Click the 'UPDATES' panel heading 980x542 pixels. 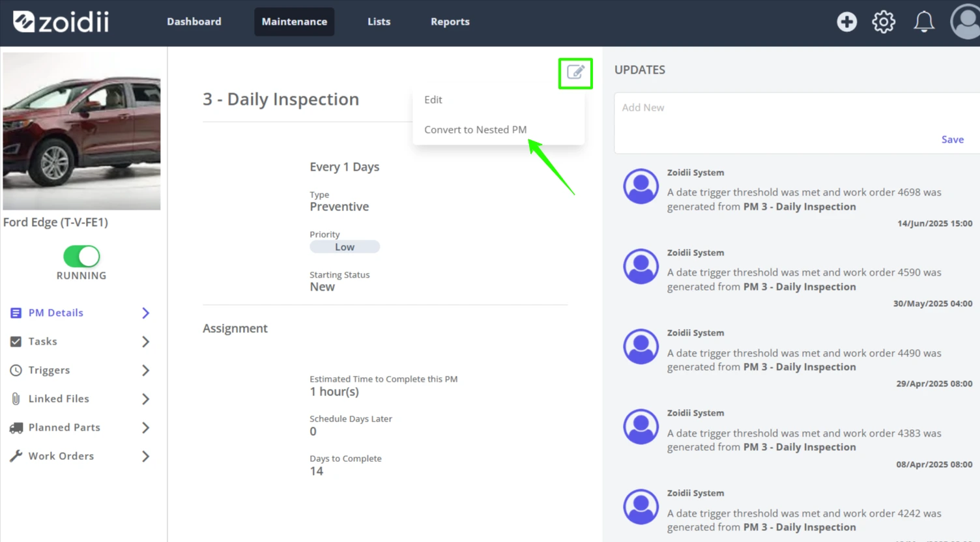tap(640, 70)
